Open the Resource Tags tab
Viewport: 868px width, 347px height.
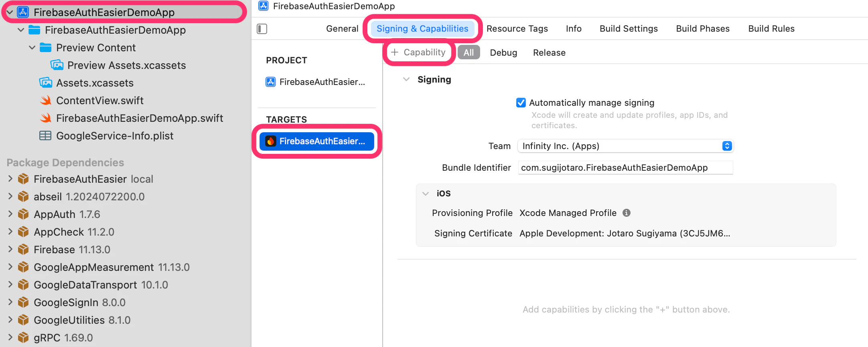pyautogui.click(x=517, y=28)
